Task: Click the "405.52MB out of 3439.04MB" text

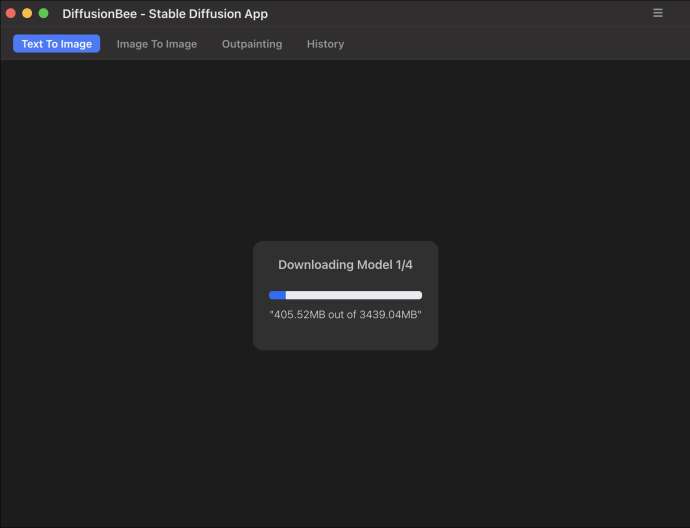Action: (345, 315)
